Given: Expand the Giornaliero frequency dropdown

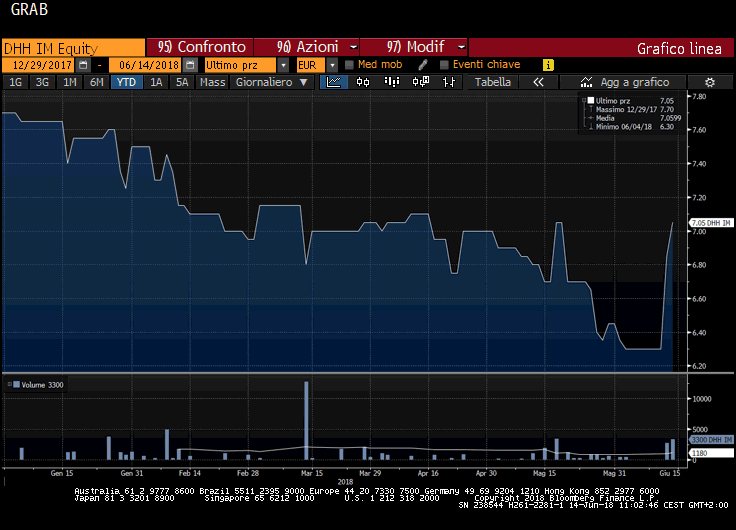Looking at the screenshot, I should (271, 82).
